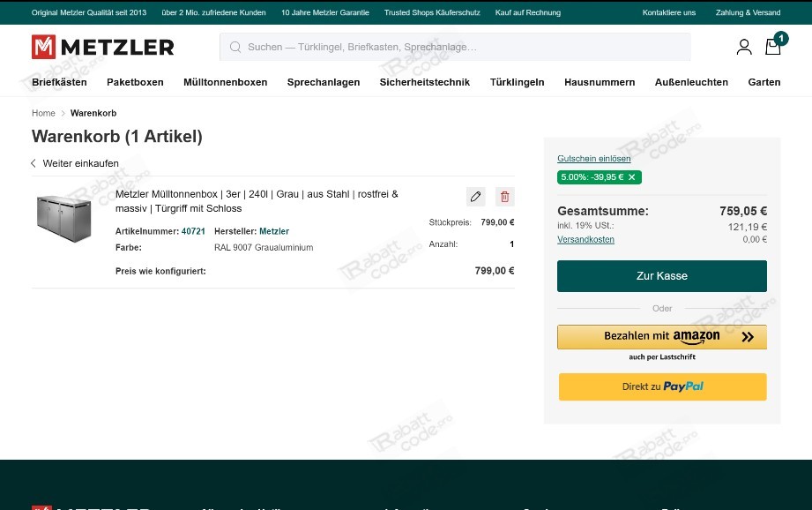Click the search magnifier icon
812x510 pixels.
235,47
